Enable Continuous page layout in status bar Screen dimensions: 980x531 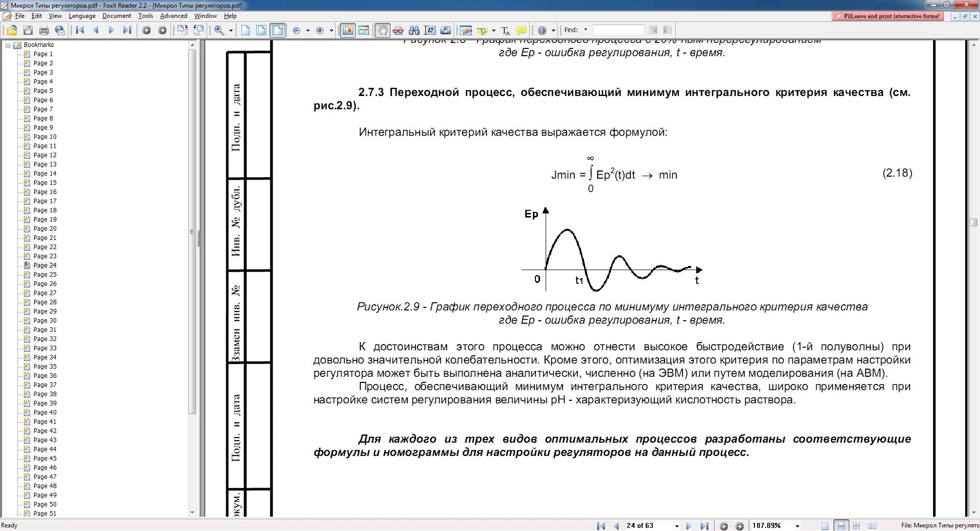(841, 526)
